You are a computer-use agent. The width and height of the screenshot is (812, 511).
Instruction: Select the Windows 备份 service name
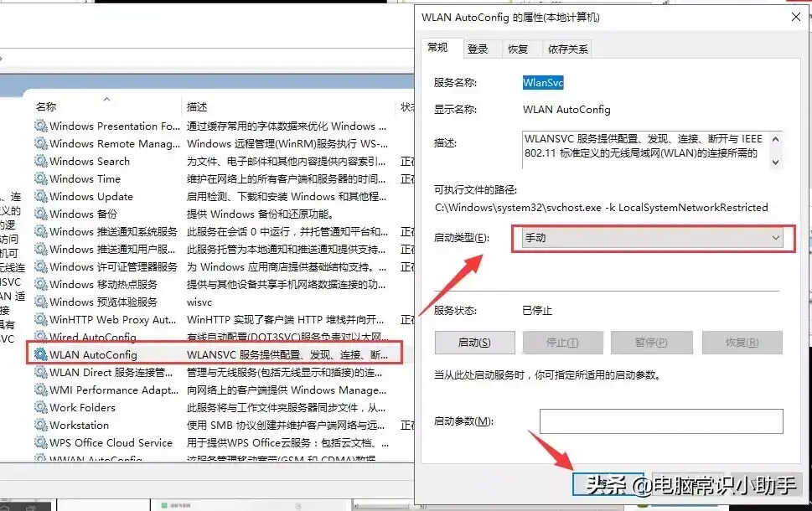(x=83, y=214)
